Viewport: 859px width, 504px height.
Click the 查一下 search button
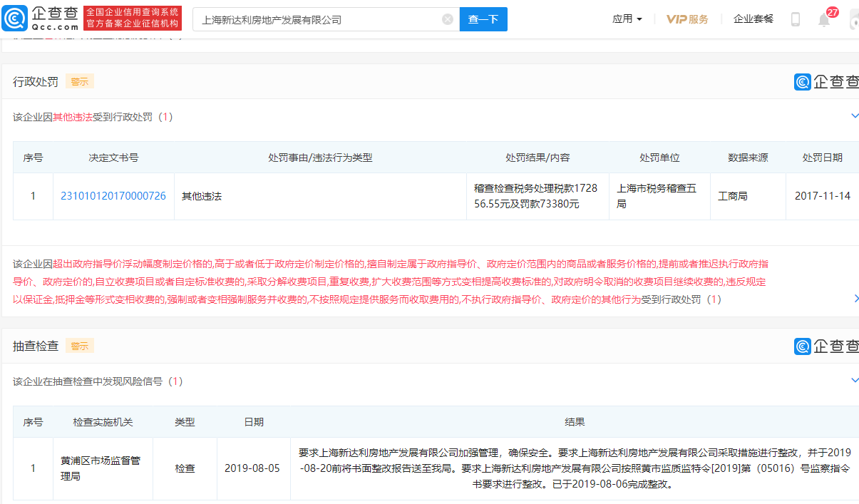tap(483, 19)
